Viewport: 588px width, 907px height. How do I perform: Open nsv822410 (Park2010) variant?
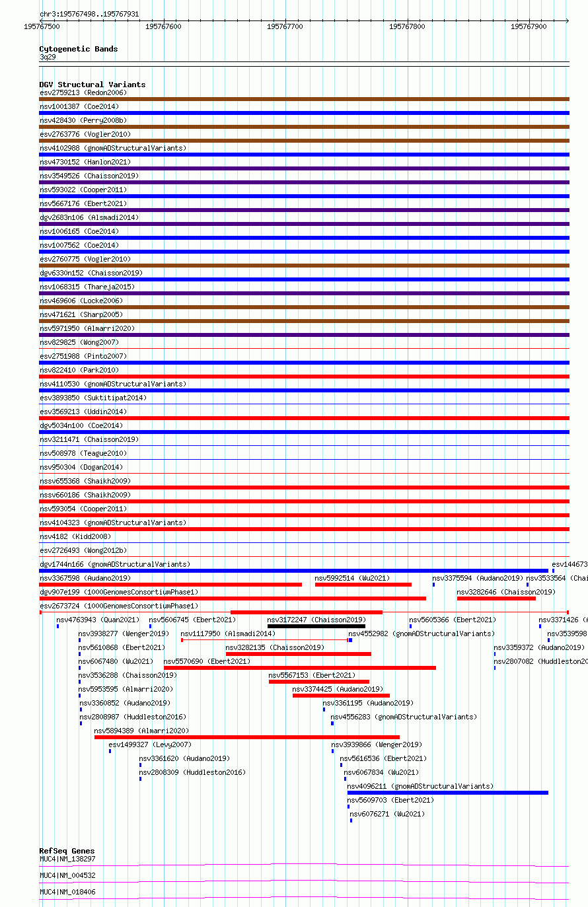(79, 370)
